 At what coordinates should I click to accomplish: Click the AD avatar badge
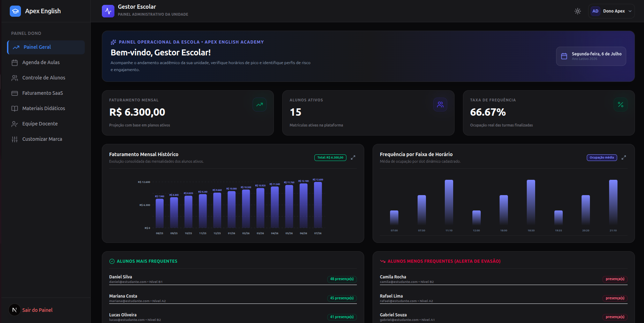596,11
